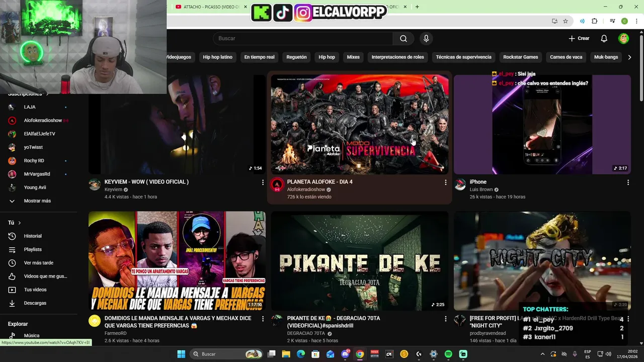
Task: Go to Ver más tarde list
Action: [x=38, y=263]
